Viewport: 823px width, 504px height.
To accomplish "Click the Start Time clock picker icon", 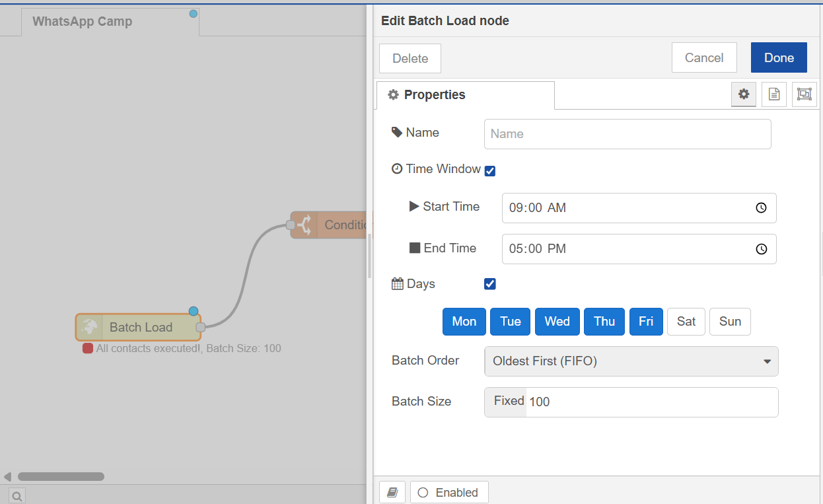I will (x=761, y=208).
